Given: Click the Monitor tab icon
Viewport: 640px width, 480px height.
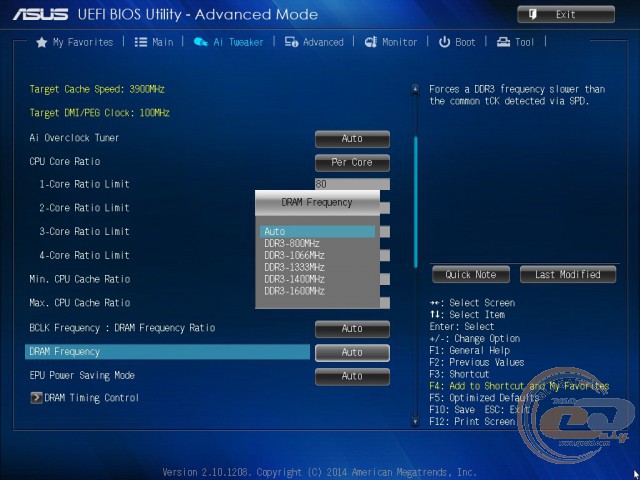Looking at the screenshot, I should [371, 42].
